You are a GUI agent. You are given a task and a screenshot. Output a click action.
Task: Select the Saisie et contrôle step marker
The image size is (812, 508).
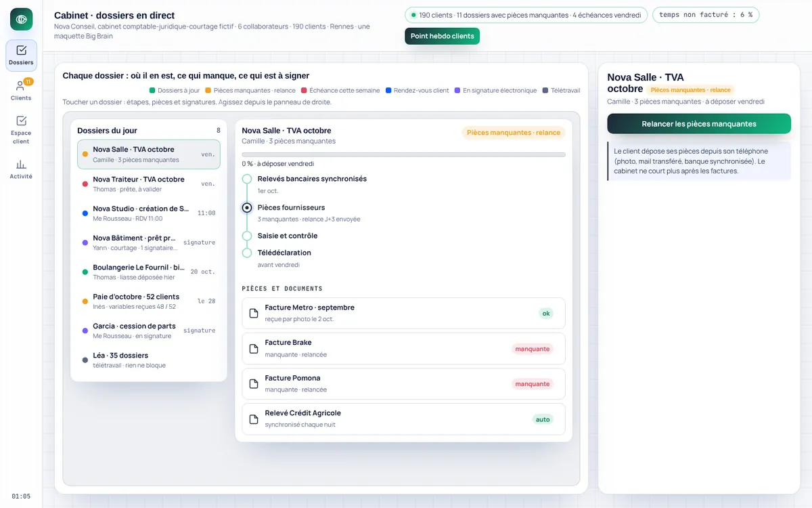247,236
